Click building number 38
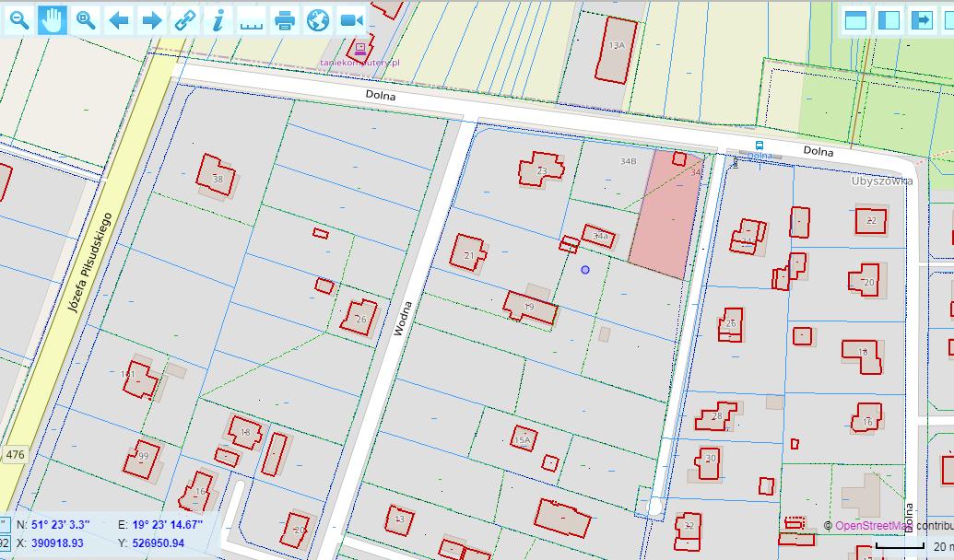Image resolution: width=954 pixels, height=560 pixels. point(218,179)
